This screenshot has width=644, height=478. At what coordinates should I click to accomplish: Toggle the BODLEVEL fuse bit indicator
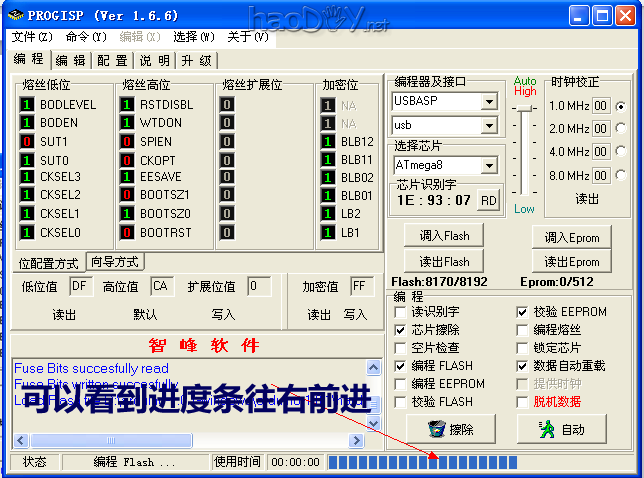[27, 105]
